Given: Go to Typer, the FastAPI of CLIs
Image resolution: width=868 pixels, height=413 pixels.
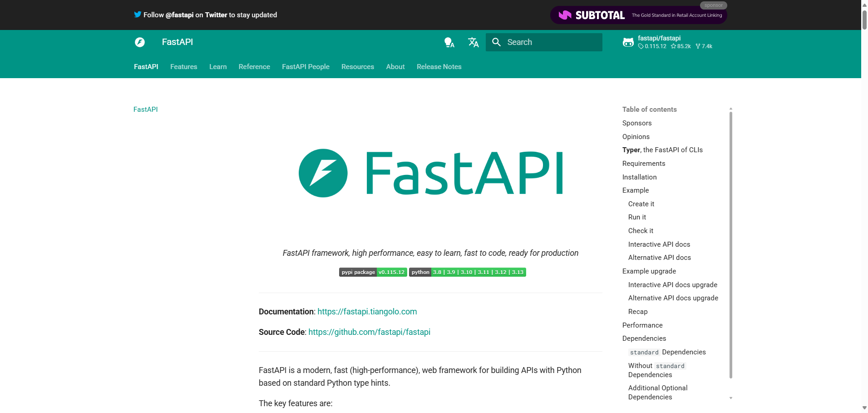Looking at the screenshot, I should tap(662, 150).
